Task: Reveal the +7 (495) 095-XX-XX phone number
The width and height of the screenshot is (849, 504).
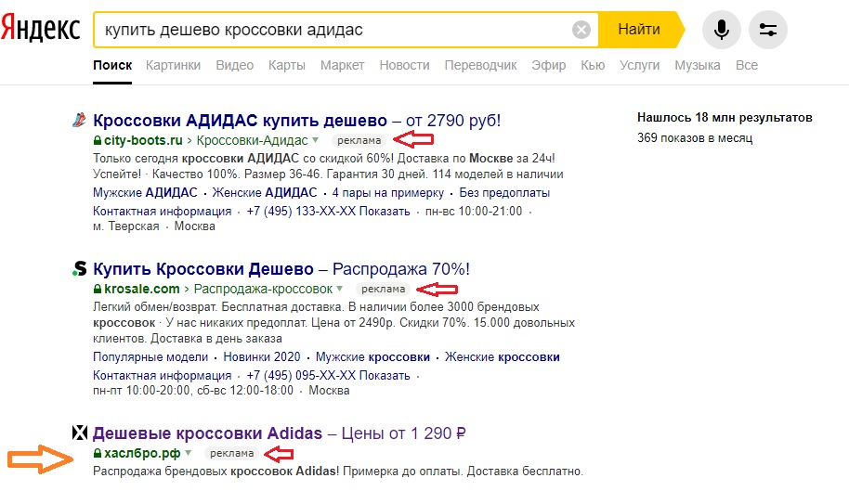Action: [x=328, y=375]
